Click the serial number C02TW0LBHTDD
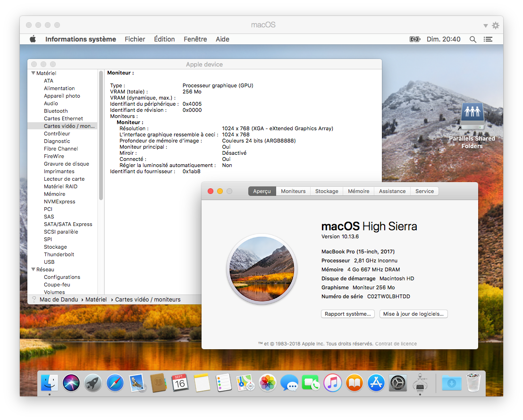Image resolution: width=523 pixels, height=420 pixels. click(x=388, y=296)
